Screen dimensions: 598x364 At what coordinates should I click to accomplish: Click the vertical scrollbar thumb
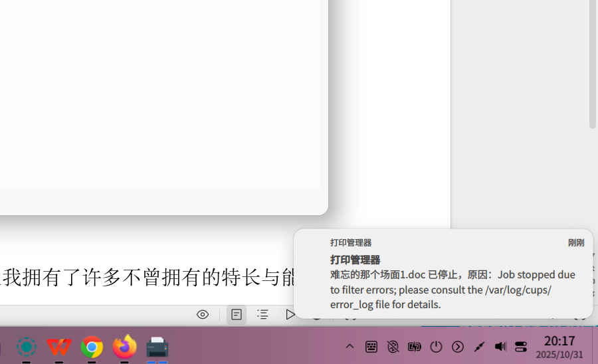click(x=593, y=64)
